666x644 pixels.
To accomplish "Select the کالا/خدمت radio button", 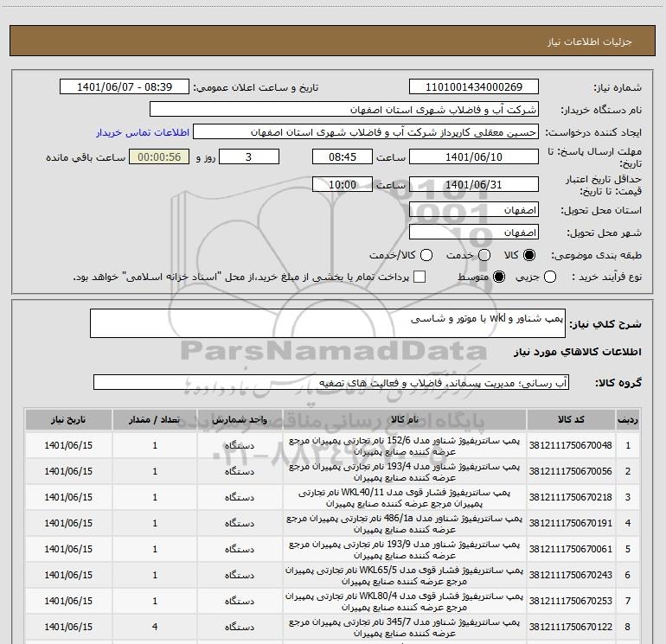I will tap(426, 255).
